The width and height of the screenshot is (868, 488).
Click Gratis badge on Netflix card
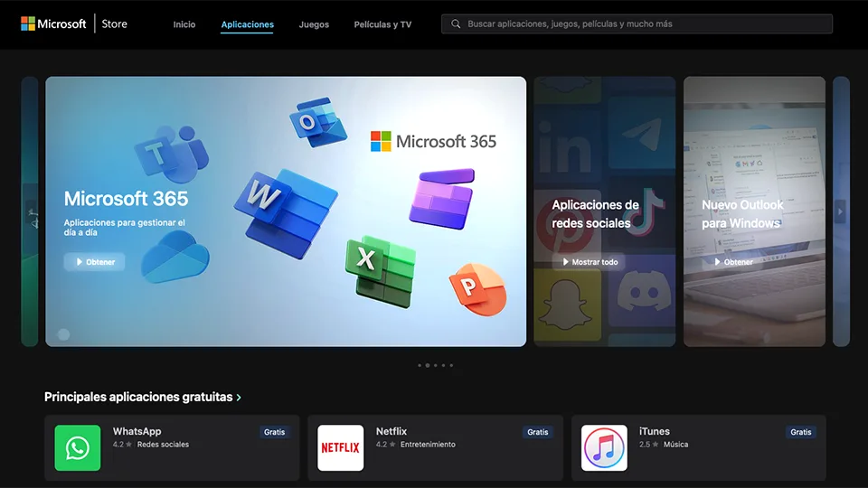pyautogui.click(x=537, y=432)
